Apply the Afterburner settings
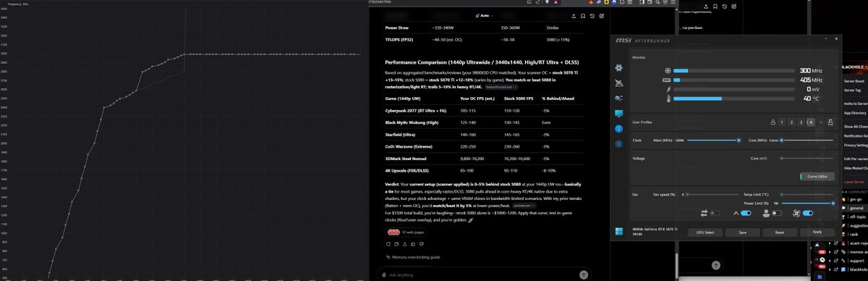 coord(817,232)
